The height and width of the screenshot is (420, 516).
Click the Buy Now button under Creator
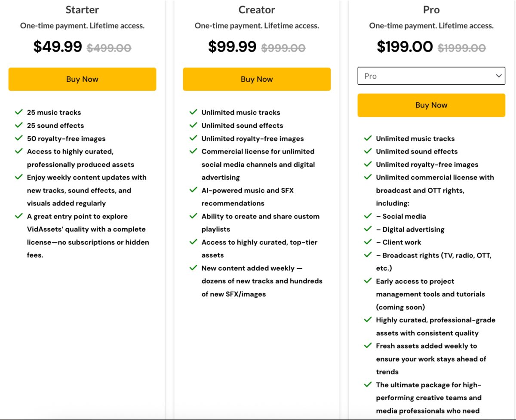(257, 79)
